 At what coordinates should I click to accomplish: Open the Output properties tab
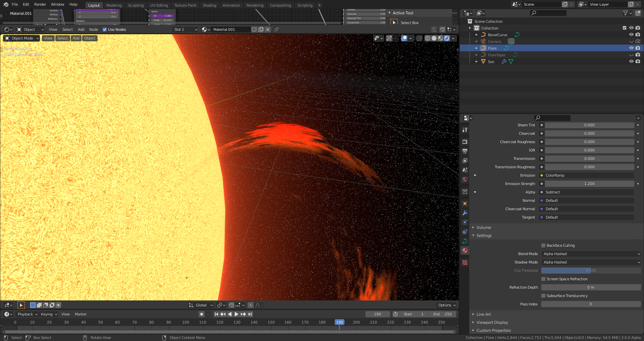(465, 151)
